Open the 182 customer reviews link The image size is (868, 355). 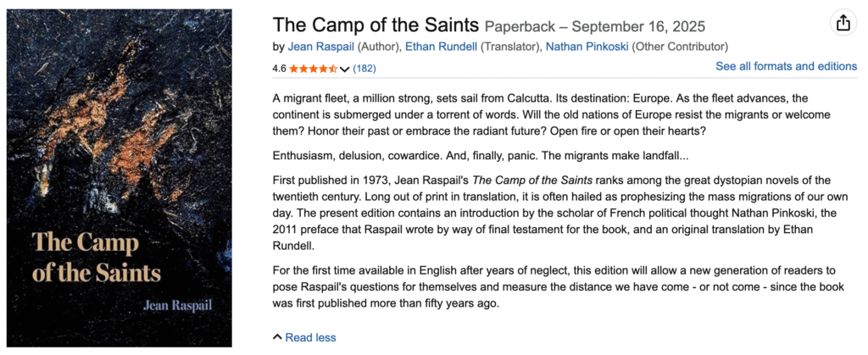pyautogui.click(x=364, y=68)
